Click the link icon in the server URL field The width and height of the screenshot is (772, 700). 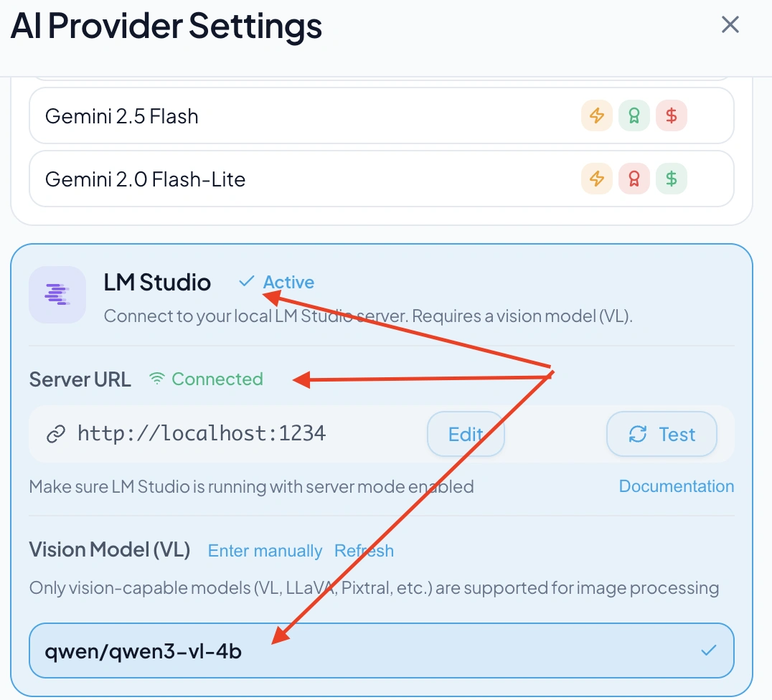click(57, 433)
